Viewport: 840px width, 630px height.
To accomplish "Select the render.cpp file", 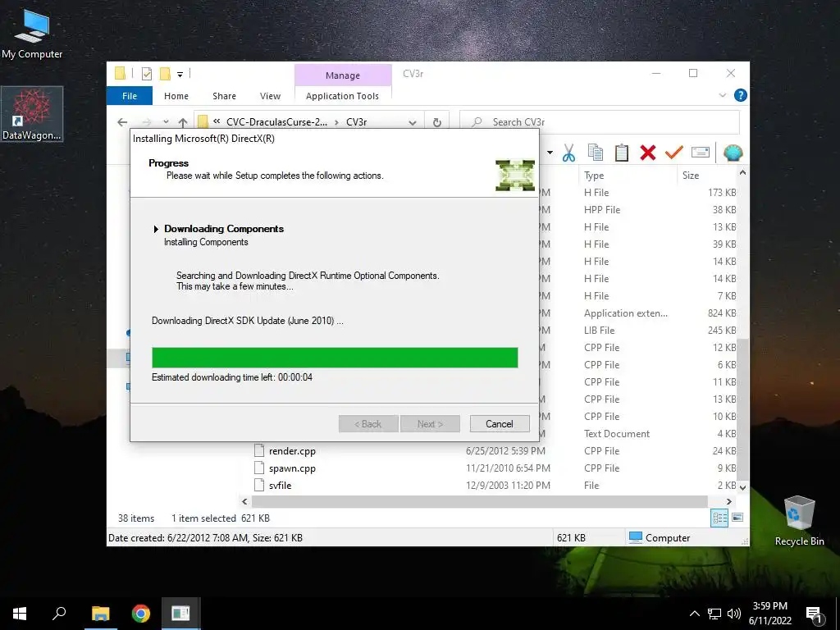I will pos(292,451).
